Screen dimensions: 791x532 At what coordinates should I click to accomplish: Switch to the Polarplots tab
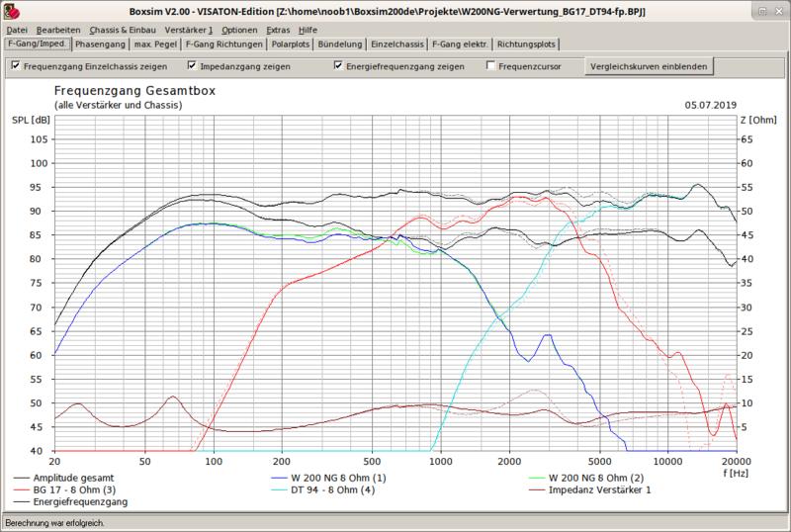[x=291, y=44]
